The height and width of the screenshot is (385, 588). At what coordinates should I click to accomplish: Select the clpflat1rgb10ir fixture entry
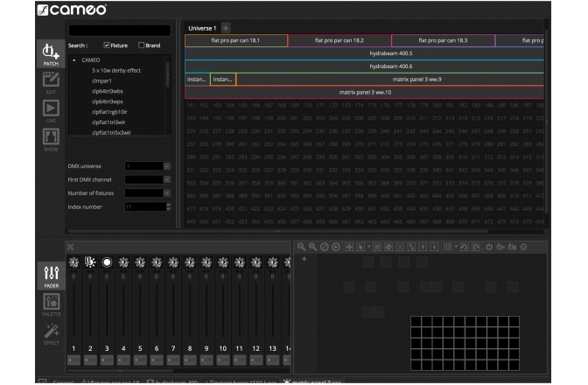(109, 112)
